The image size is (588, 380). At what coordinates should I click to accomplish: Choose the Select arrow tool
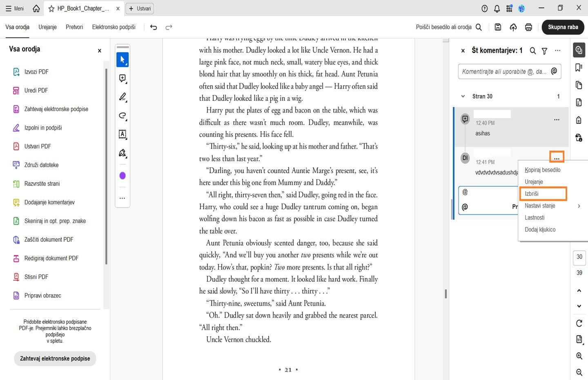(x=122, y=60)
